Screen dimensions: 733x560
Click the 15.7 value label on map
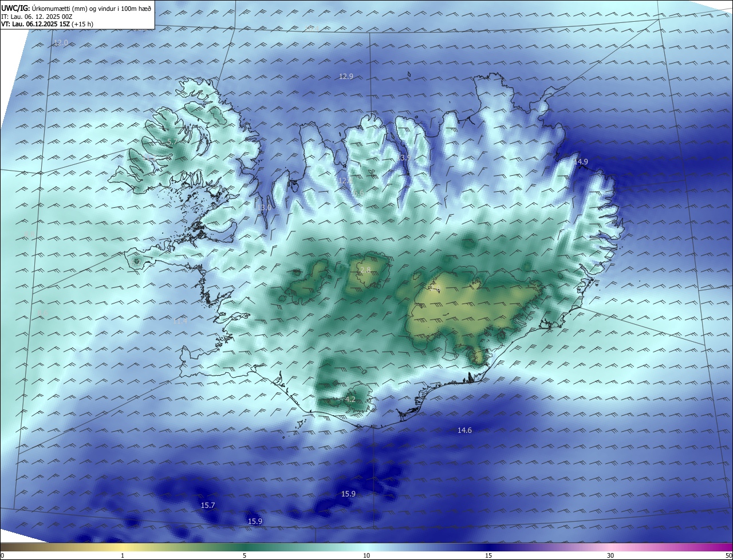208,505
